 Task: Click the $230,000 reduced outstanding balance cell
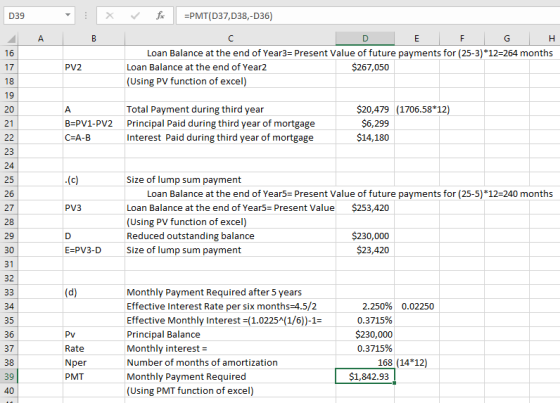pos(365,236)
